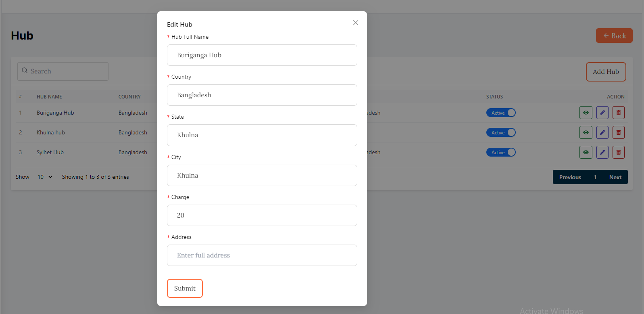644x314 pixels.
Task: Click the view eye icon for Khulna hub
Action: [586, 132]
